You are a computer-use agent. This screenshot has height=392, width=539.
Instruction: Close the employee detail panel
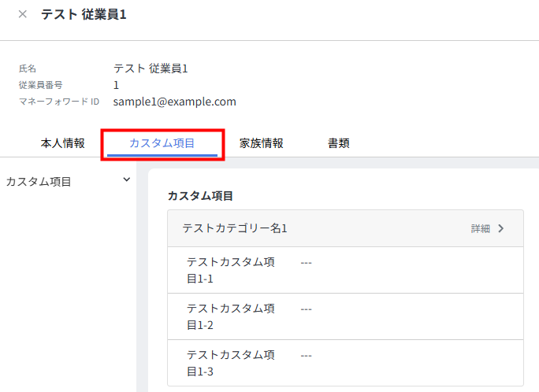[22, 14]
